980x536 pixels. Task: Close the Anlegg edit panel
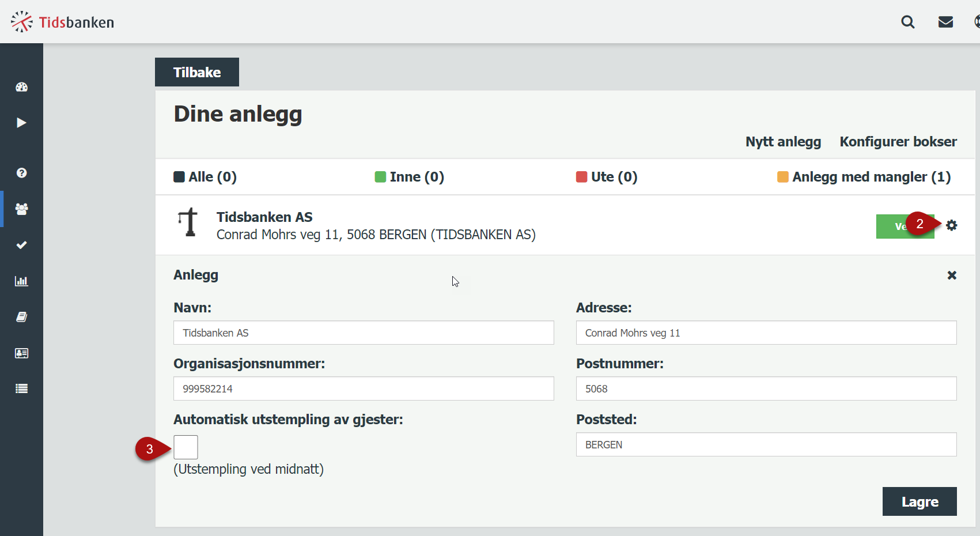click(x=952, y=275)
